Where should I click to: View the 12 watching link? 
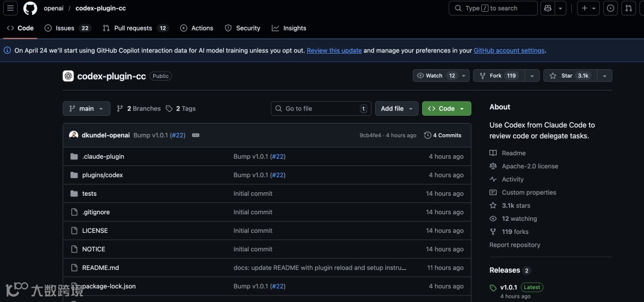click(513, 218)
